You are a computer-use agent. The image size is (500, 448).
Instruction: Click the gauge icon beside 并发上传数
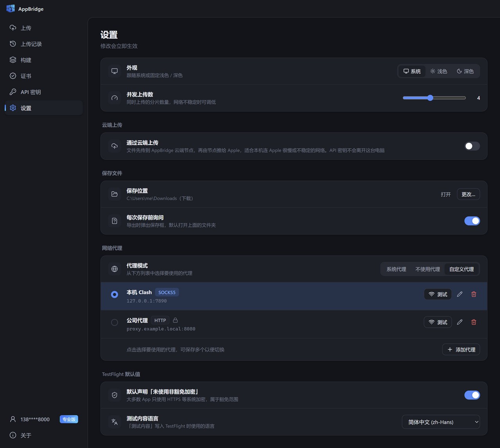pyautogui.click(x=115, y=98)
